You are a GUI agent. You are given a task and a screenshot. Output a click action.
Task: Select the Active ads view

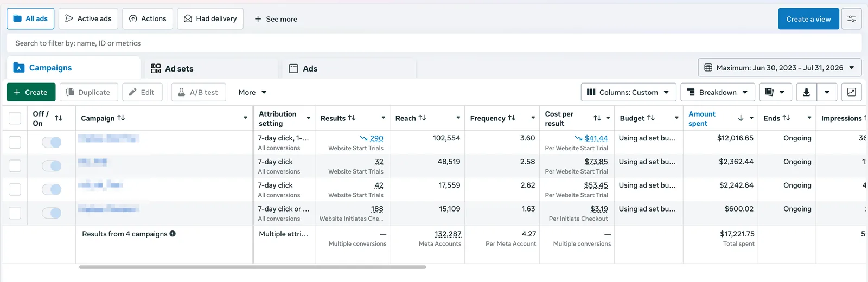(x=88, y=18)
